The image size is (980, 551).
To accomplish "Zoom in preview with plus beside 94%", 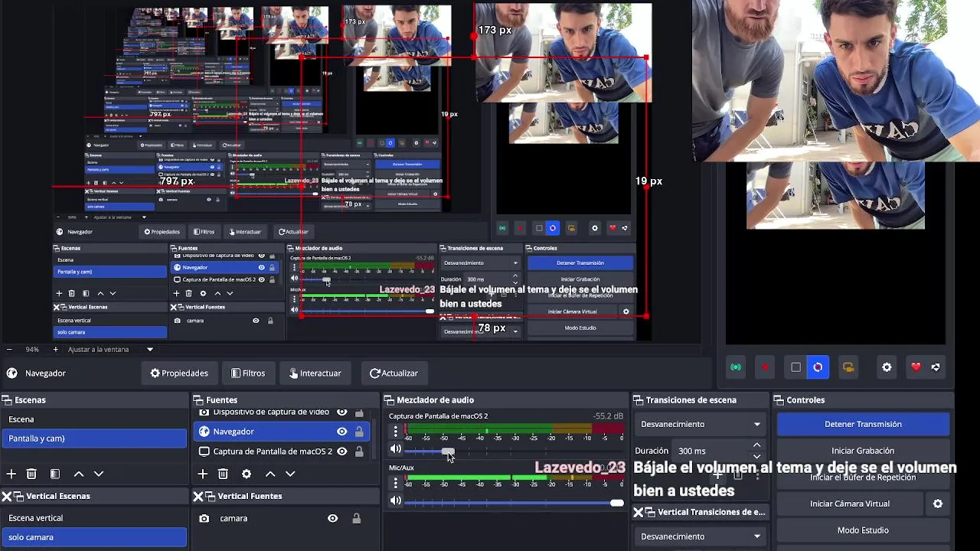I will pos(55,349).
